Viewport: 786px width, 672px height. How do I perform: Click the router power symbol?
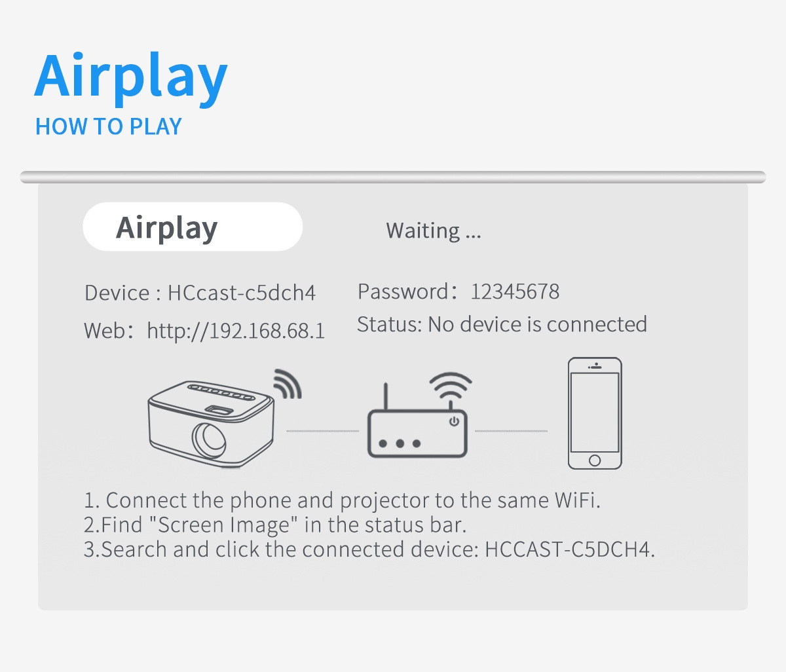[x=454, y=421]
